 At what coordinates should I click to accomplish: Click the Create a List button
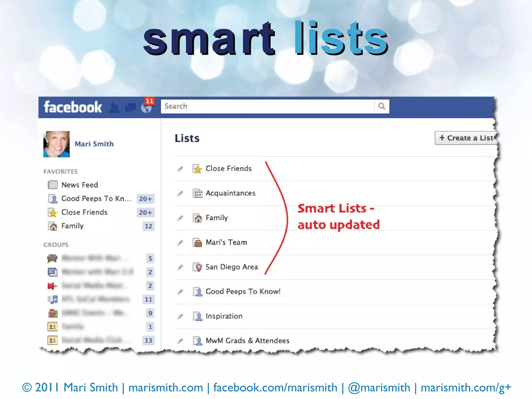pyautogui.click(x=466, y=138)
